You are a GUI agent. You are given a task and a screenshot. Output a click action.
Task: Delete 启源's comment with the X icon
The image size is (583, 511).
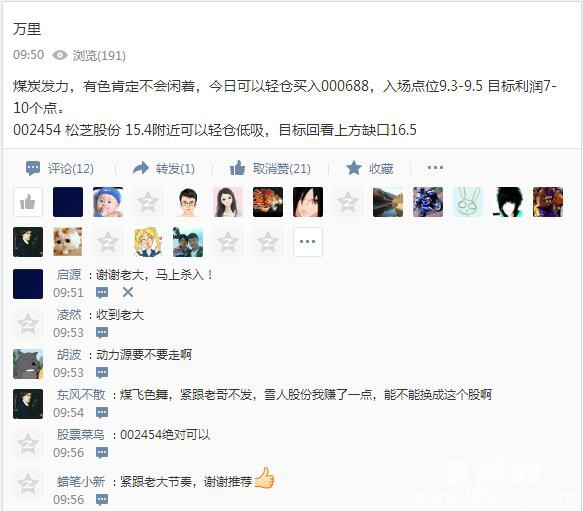coord(128,292)
